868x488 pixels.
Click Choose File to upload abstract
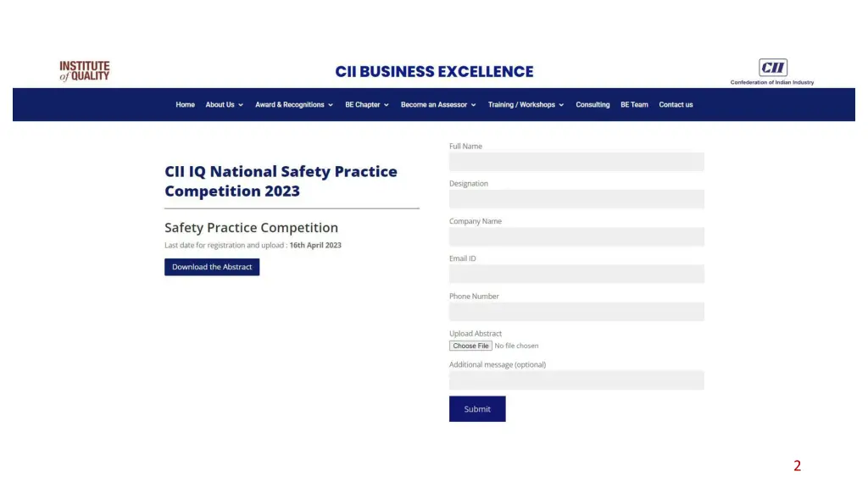(470, 346)
